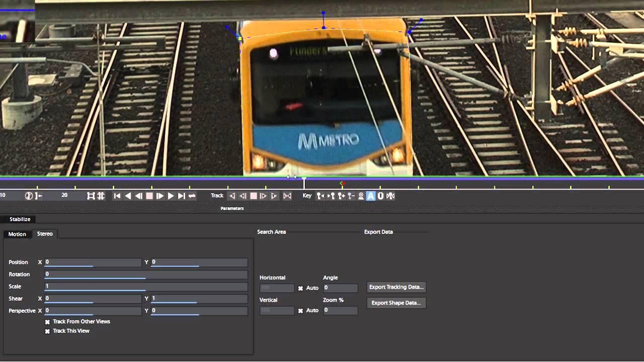Step back one frame
Image resolution: width=644 pixels, height=362 pixels.
(x=139, y=196)
